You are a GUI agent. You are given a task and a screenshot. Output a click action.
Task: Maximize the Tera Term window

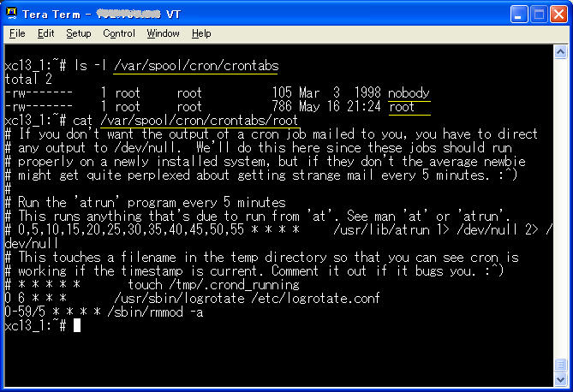(x=540, y=15)
